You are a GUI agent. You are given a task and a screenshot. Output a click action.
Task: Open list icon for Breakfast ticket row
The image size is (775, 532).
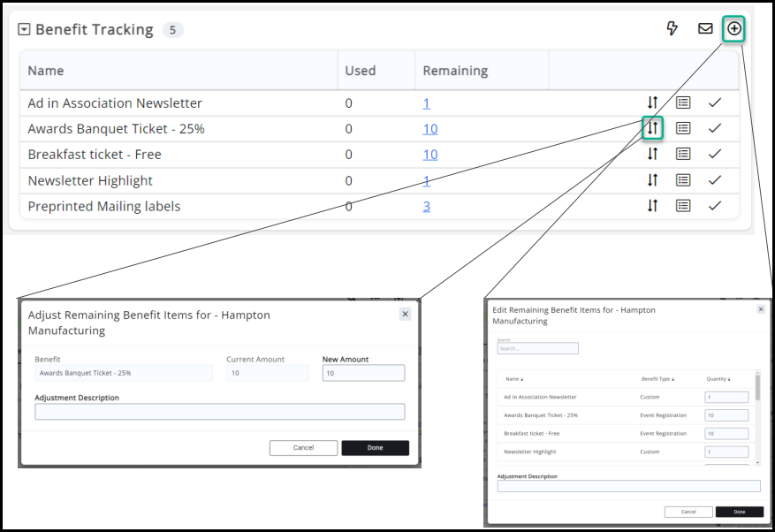(683, 154)
